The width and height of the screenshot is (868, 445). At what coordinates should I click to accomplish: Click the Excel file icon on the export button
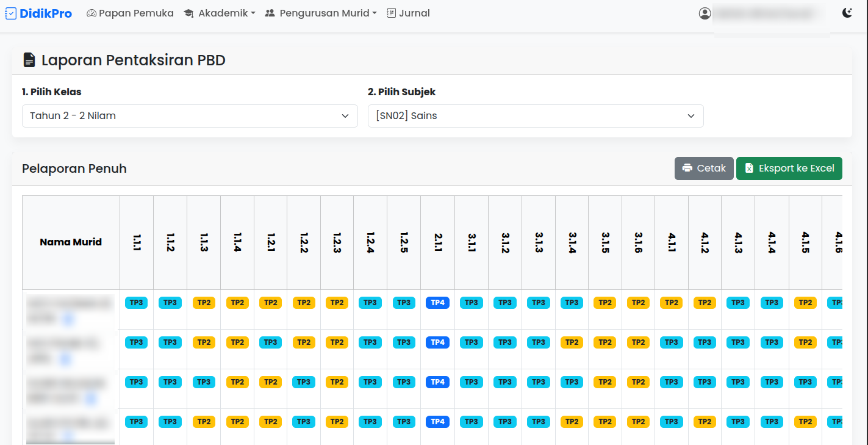pos(749,168)
